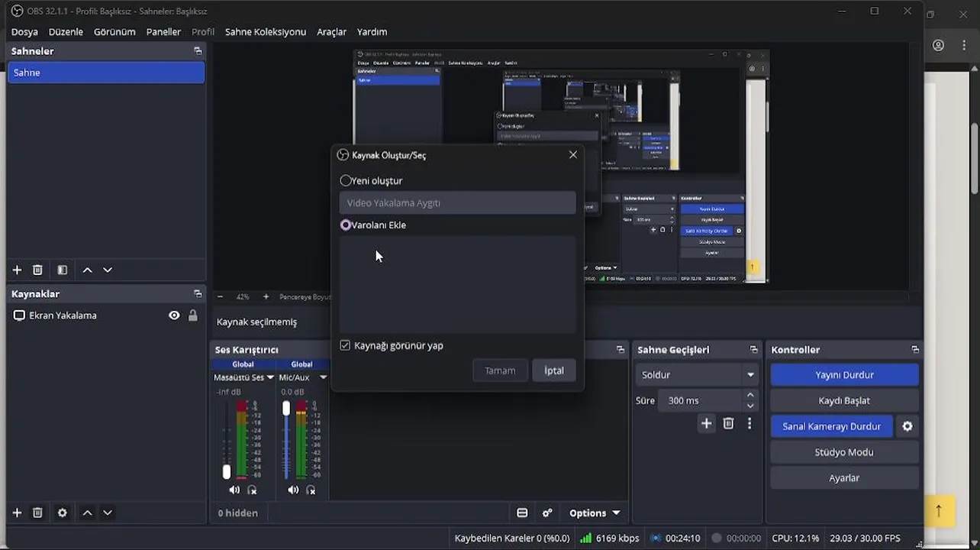This screenshot has width=980, height=550.
Task: Pop out the Kaynaklar dock panel
Action: click(x=198, y=293)
